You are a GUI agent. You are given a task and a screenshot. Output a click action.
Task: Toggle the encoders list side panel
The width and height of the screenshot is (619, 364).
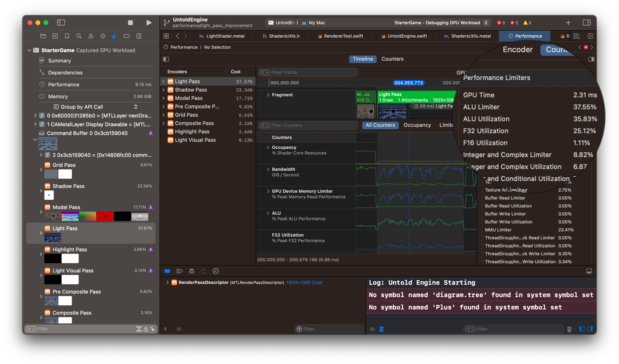tap(166, 59)
